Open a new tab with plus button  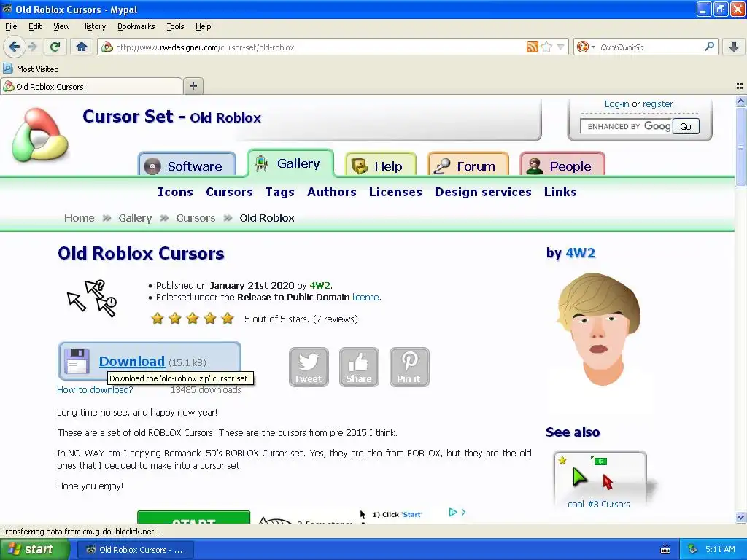[x=193, y=86]
